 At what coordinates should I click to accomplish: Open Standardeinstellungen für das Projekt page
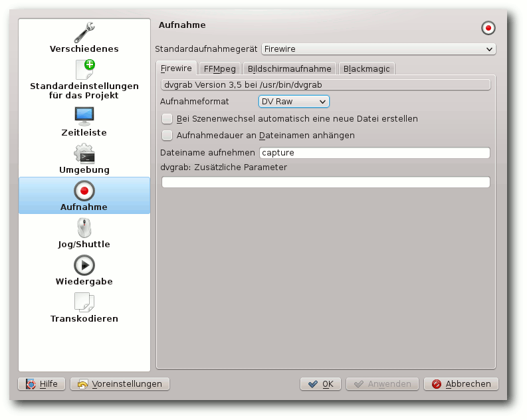(x=84, y=80)
